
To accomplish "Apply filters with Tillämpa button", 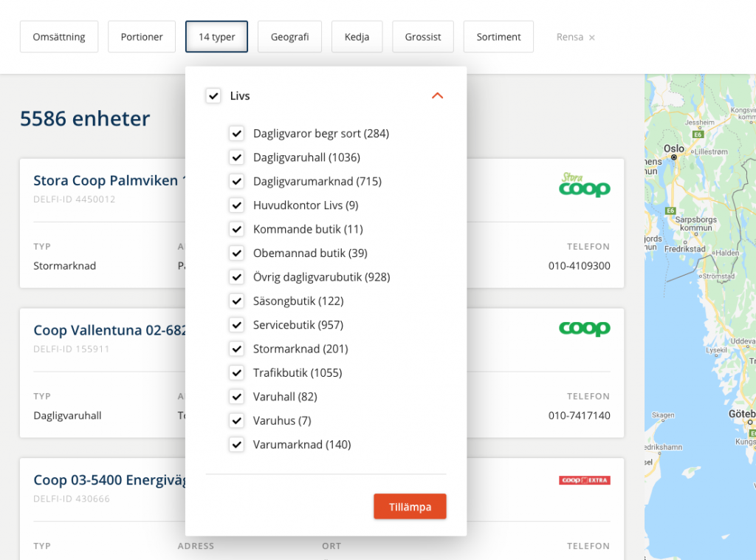I will pyautogui.click(x=410, y=507).
